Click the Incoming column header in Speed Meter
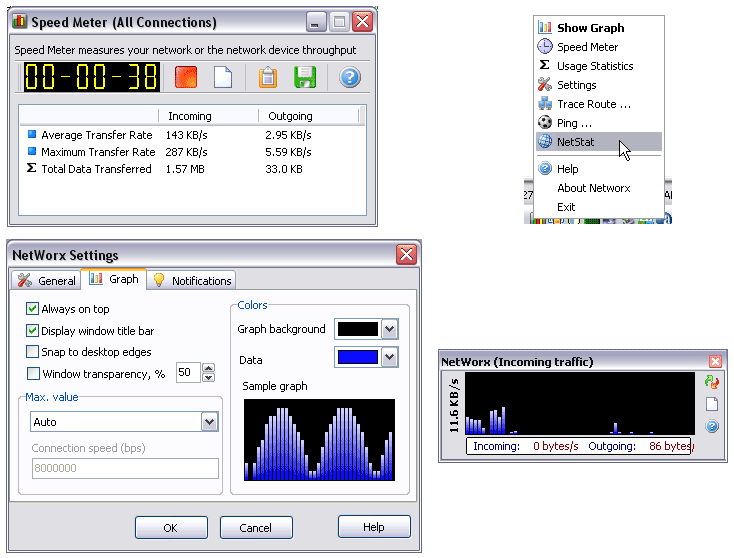734x558 pixels. pos(208,116)
